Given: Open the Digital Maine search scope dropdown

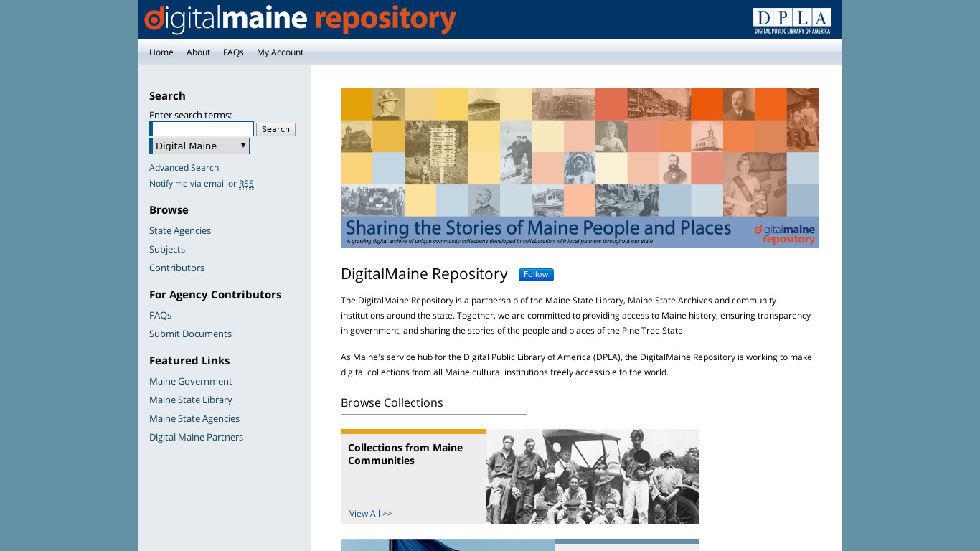Looking at the screenshot, I should click(199, 146).
